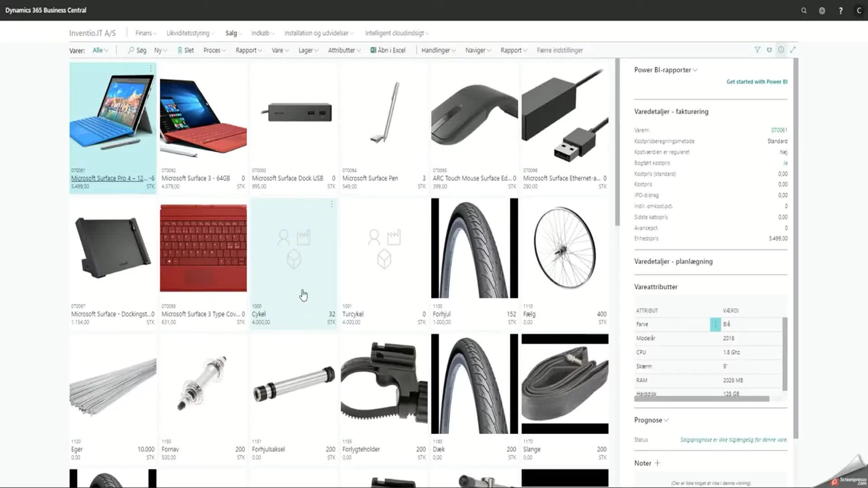Toggle the filter pane funnel icon
The height and width of the screenshot is (488, 868).
[x=757, y=50]
